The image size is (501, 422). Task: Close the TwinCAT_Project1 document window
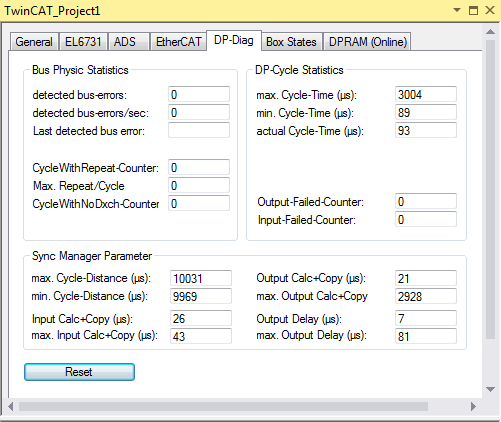pyautogui.click(x=490, y=10)
